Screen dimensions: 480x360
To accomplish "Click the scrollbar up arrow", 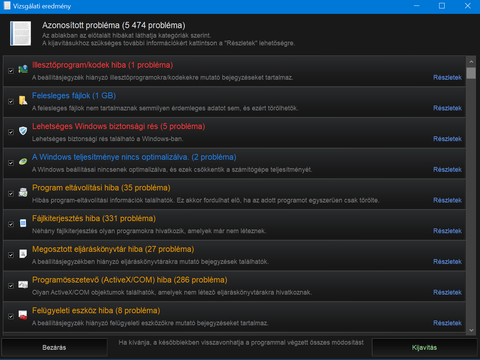I will (x=471, y=62).
